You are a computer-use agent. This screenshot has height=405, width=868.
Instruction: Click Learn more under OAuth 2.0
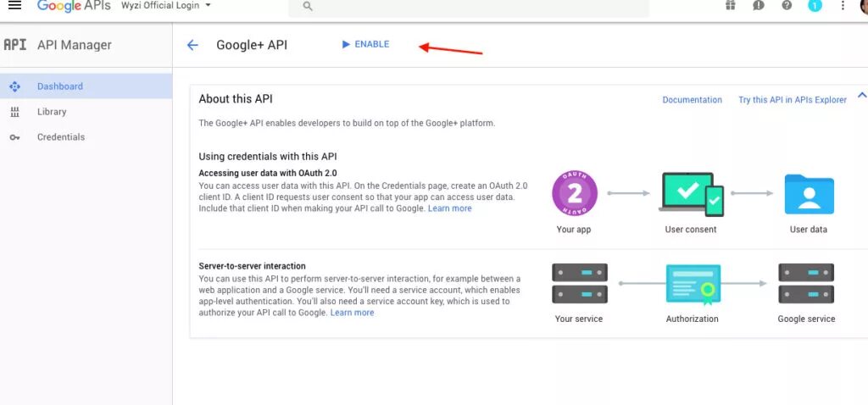(449, 208)
